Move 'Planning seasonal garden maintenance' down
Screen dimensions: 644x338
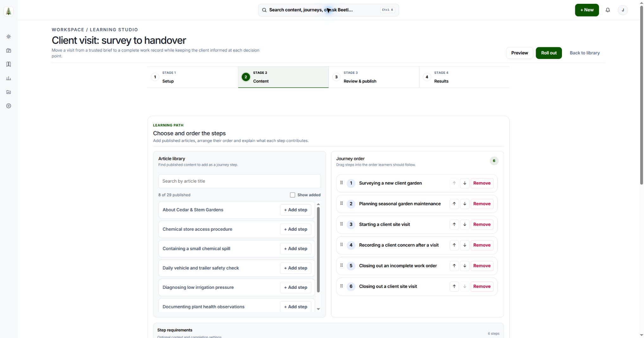(x=465, y=204)
